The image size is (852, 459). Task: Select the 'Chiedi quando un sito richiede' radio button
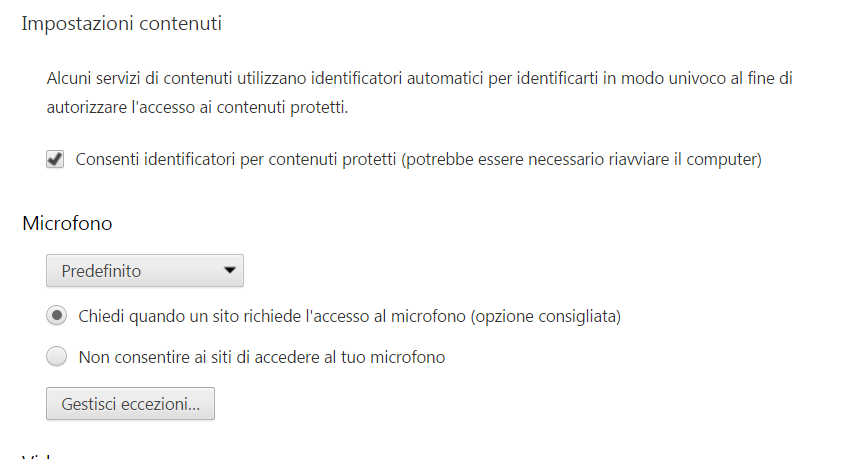click(57, 316)
